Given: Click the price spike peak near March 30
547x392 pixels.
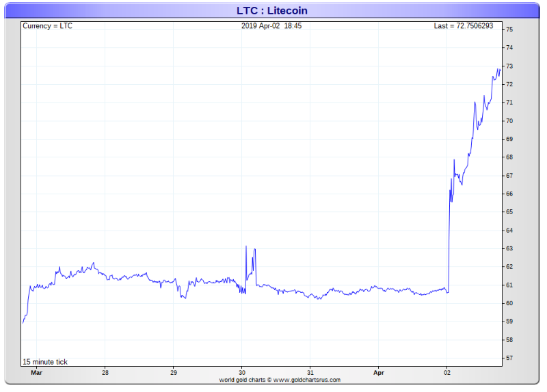Looking at the screenshot, I should [x=246, y=246].
